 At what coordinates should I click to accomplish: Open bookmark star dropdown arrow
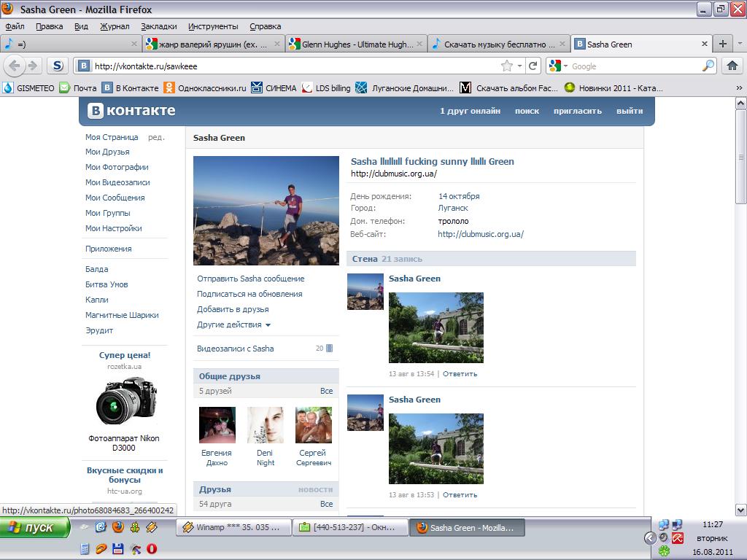519,66
